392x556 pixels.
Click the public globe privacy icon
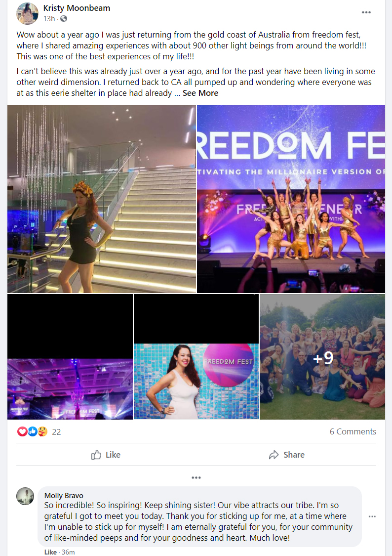coord(63,19)
